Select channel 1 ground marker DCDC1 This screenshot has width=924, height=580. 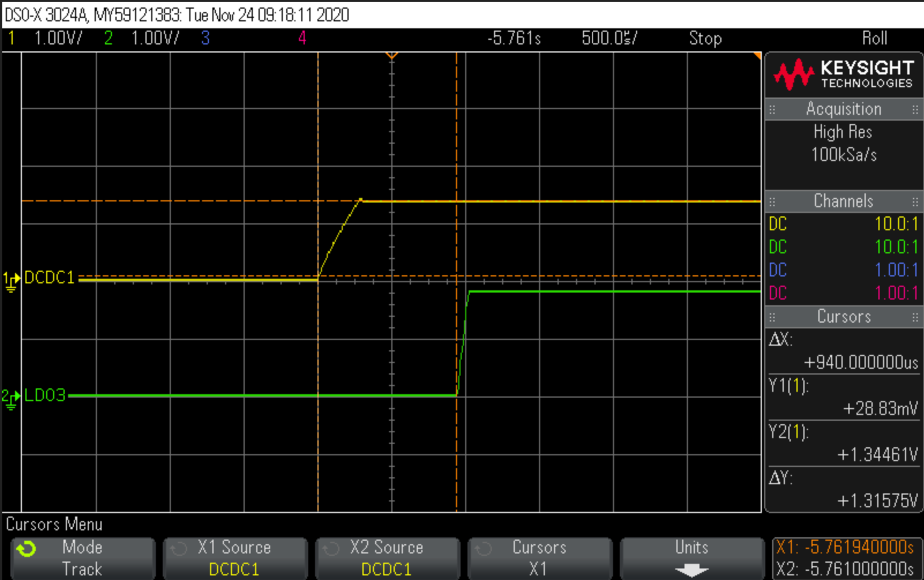(x=10, y=280)
